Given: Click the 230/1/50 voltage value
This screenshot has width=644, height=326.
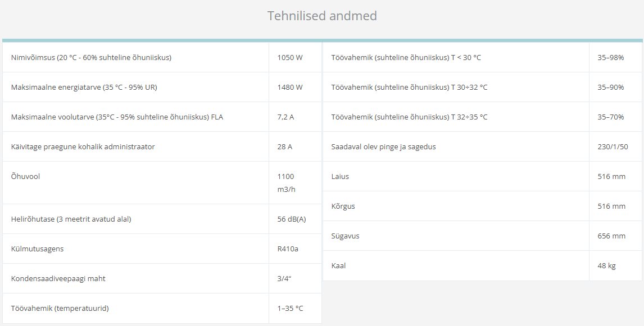Looking at the screenshot, I should point(613,147).
